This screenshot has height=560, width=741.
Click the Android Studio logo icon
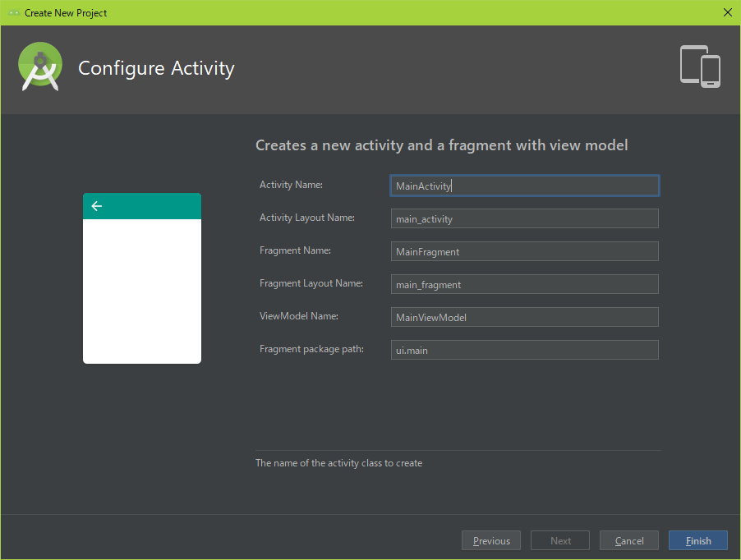point(40,67)
